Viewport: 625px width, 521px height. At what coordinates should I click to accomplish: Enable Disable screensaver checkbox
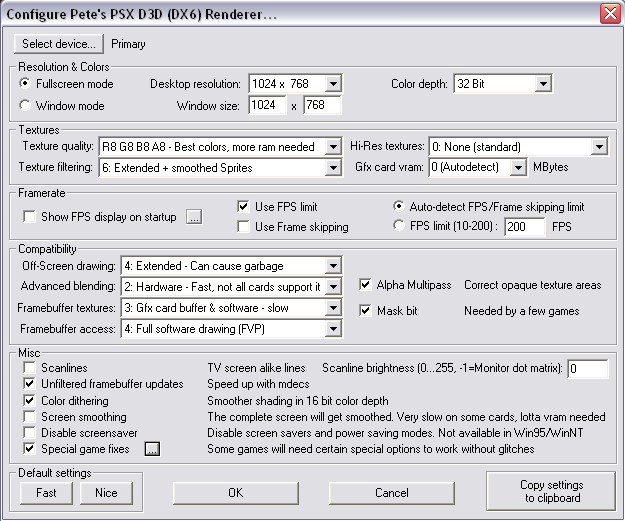tap(29, 433)
